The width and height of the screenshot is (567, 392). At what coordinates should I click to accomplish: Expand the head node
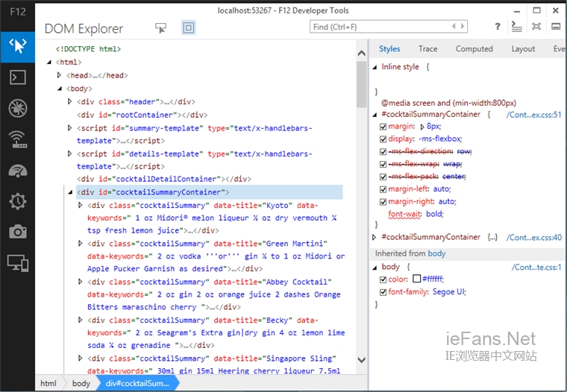pyautogui.click(x=59, y=75)
